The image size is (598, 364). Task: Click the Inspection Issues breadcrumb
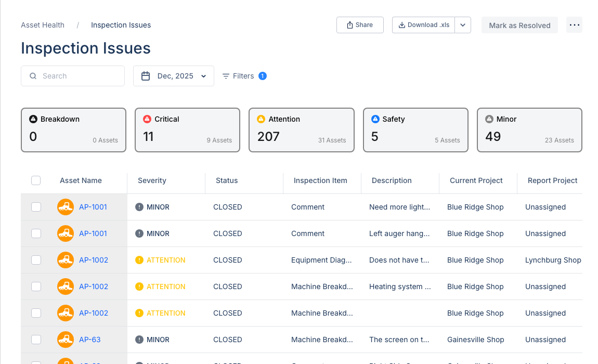(x=121, y=25)
